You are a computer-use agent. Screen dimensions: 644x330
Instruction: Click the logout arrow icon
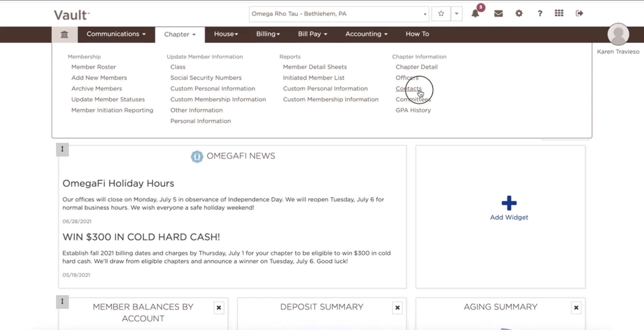pos(579,13)
